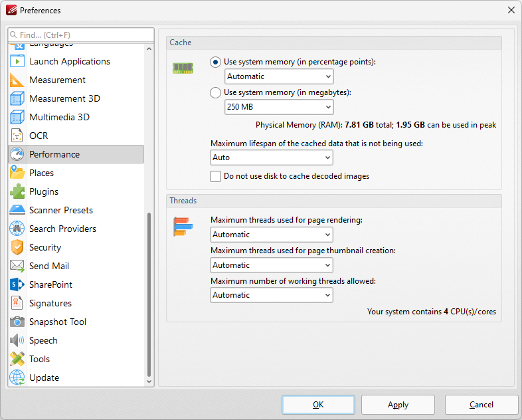
Task: Click the Measurement 3D cube icon
Action: point(17,98)
